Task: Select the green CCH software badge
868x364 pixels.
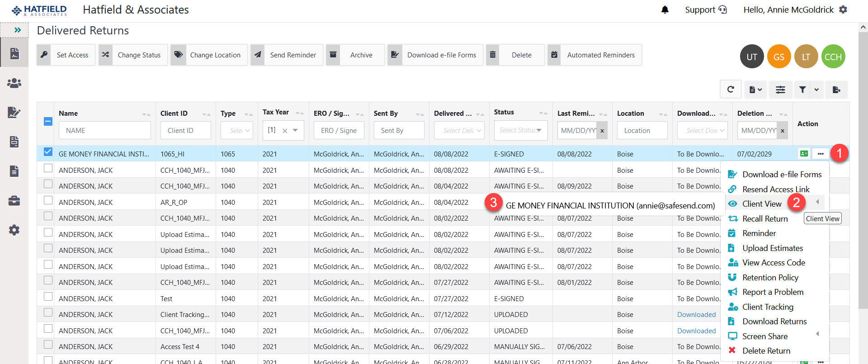Action: pos(833,57)
